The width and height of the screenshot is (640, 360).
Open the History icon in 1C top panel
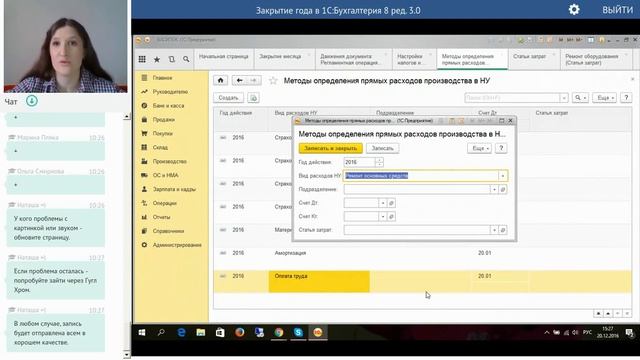point(171,59)
